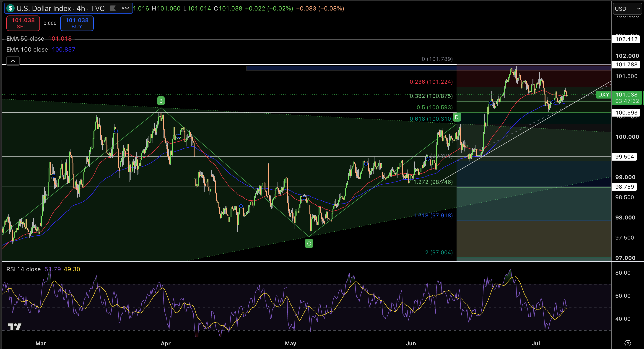Click the red SELL 101.038 button
This screenshot has width=644, height=349.
(x=23, y=23)
